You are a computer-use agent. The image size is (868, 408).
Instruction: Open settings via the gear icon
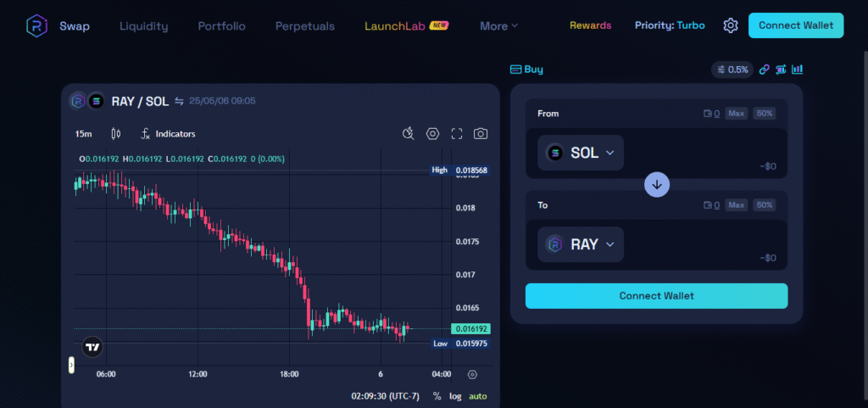[731, 25]
